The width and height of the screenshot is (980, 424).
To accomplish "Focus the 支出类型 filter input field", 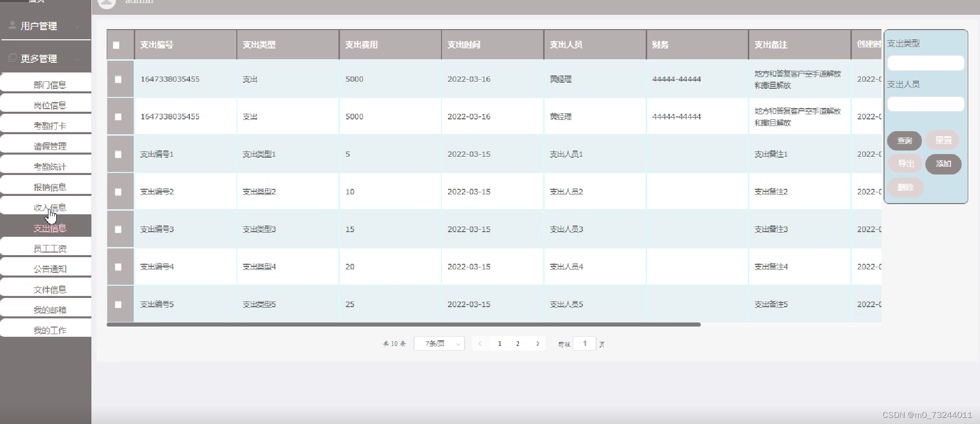I will point(925,63).
